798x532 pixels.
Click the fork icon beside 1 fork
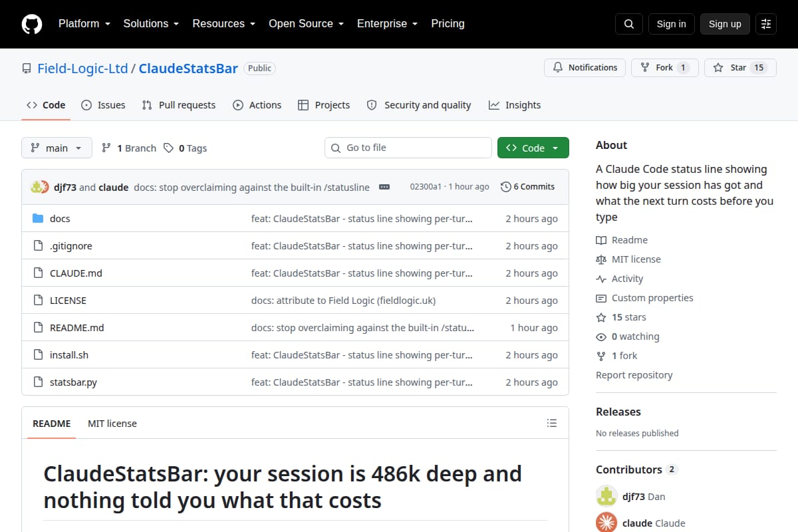coord(601,356)
